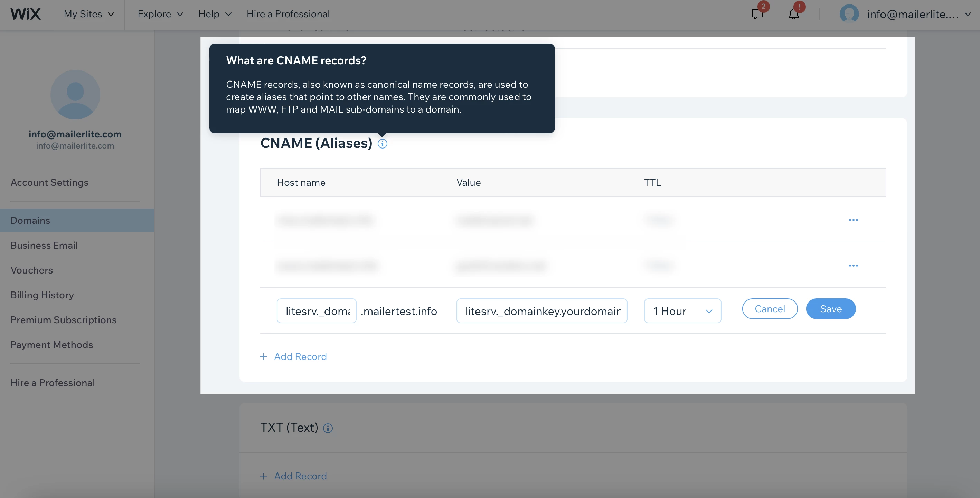980x498 pixels.
Task: Open Billing History in sidebar
Action: click(42, 295)
